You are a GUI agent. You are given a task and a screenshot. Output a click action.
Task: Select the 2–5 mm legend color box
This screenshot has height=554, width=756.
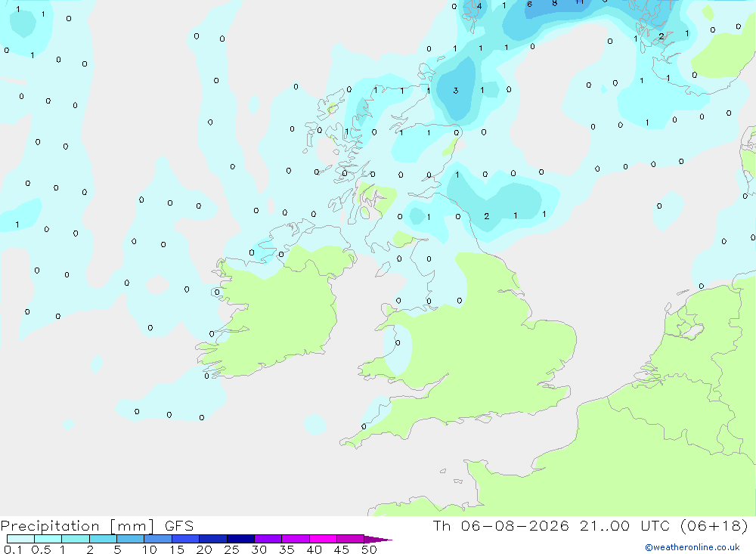(x=103, y=539)
